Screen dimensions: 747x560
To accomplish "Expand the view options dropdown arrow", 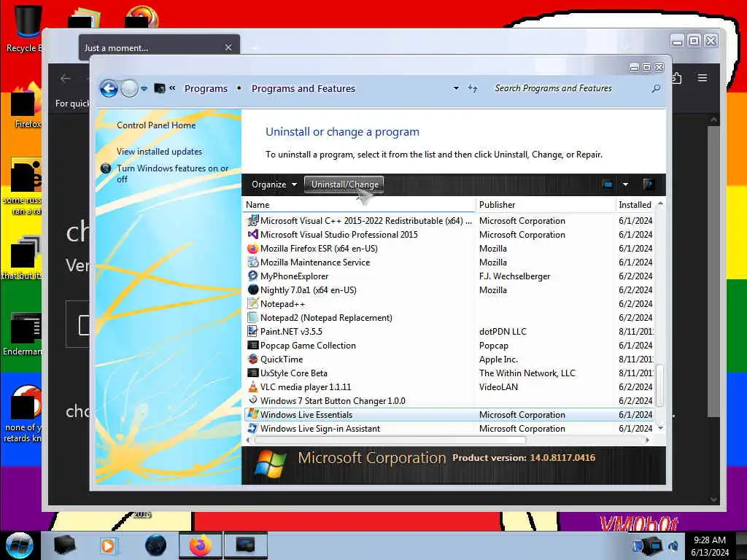I will [x=625, y=184].
